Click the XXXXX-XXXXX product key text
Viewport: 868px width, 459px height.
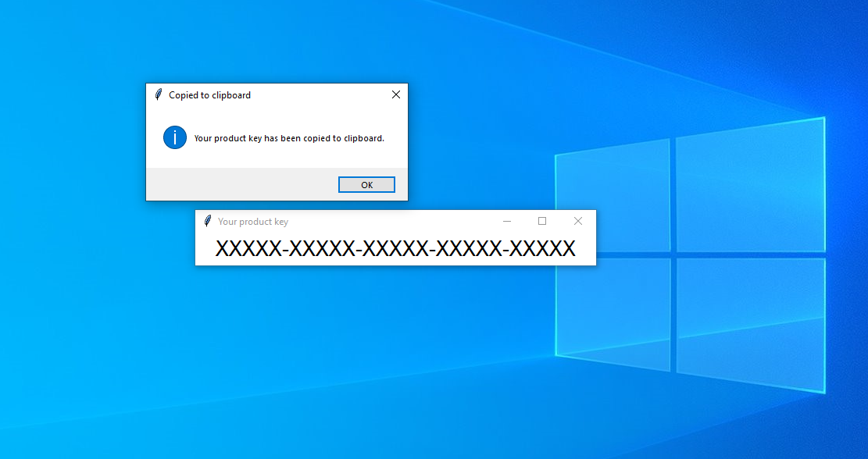coord(395,248)
